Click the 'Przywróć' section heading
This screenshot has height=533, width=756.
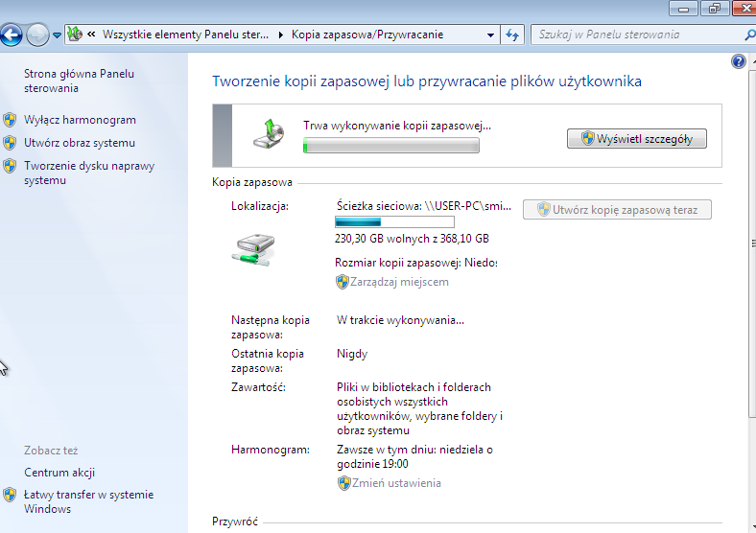coord(235,521)
